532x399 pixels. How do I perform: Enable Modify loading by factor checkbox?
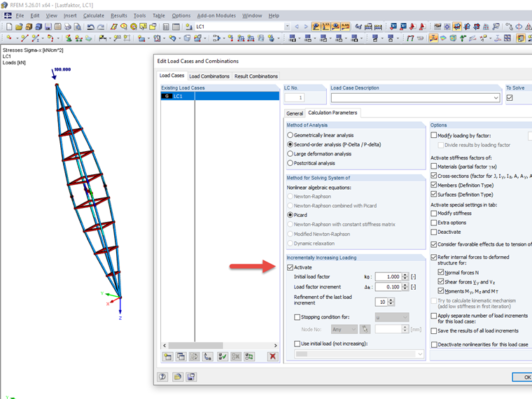[x=433, y=135]
